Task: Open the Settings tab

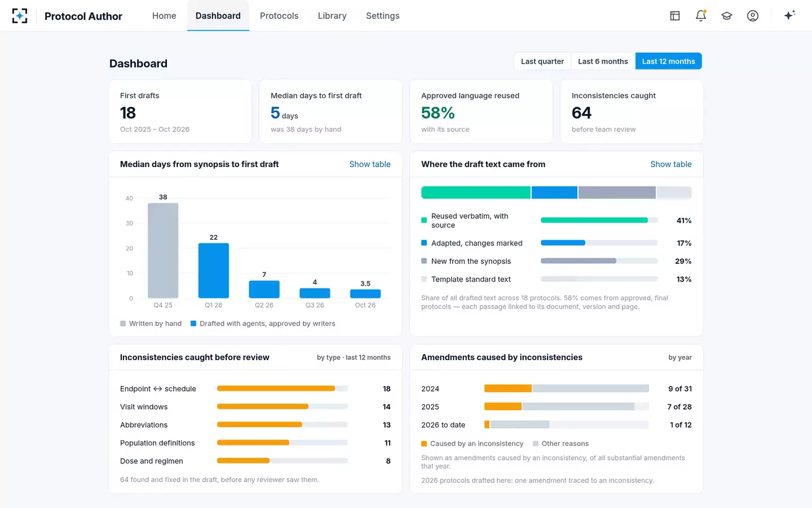Action: click(x=383, y=16)
